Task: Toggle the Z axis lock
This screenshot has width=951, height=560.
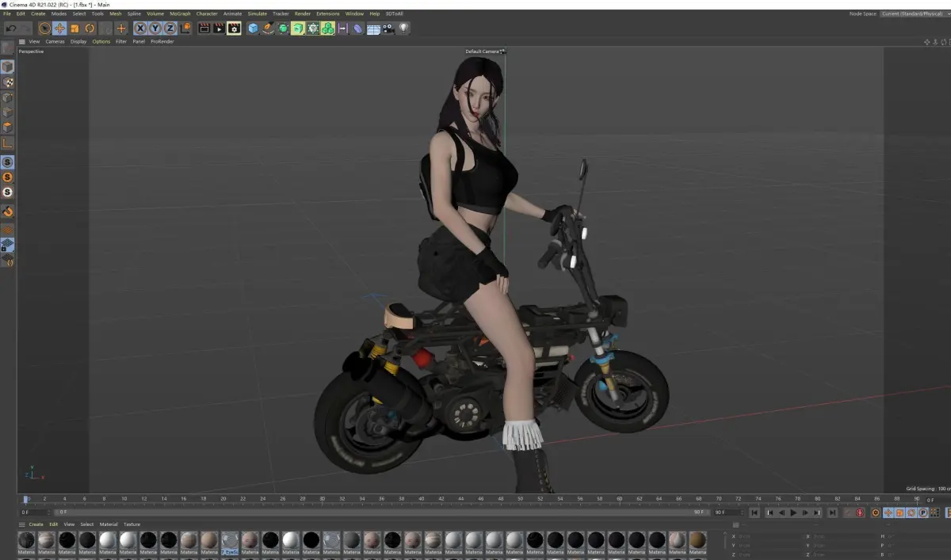Action: tap(170, 28)
